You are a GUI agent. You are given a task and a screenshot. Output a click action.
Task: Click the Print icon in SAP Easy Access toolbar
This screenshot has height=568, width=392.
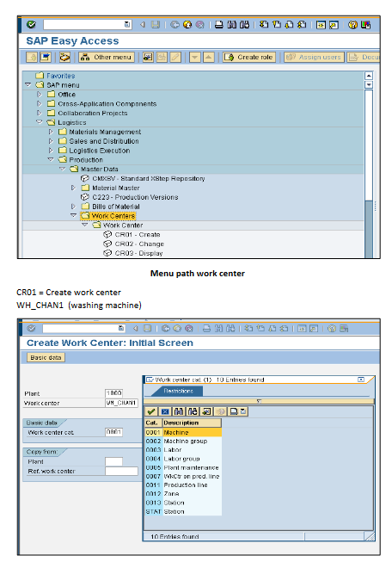(x=219, y=25)
